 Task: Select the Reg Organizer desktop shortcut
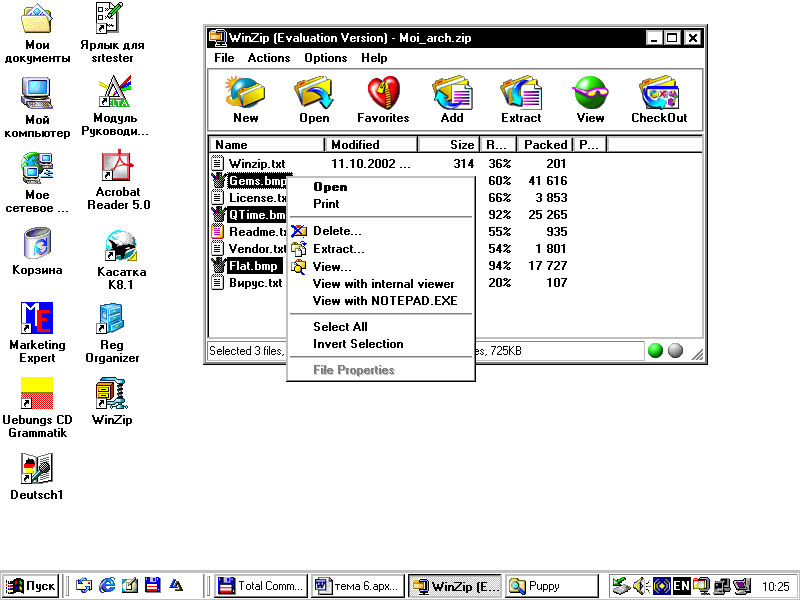(112, 332)
